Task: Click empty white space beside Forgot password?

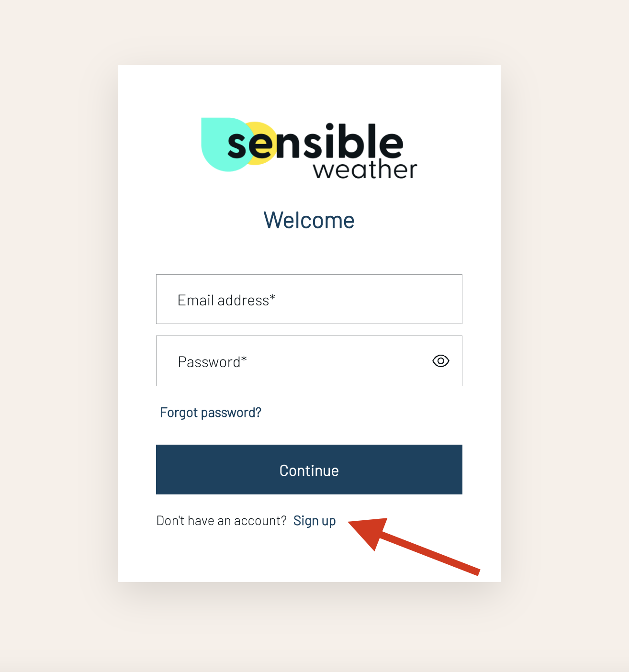Action: click(364, 413)
